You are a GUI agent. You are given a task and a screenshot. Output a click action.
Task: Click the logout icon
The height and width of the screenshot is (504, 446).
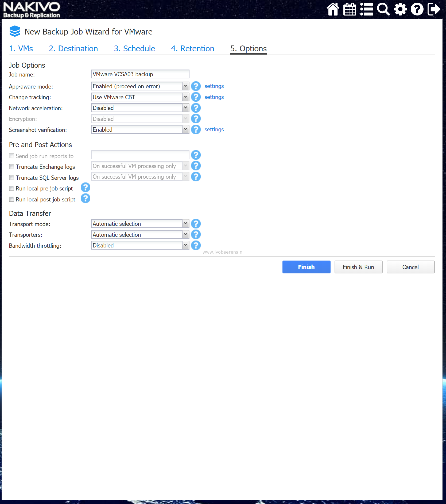click(434, 9)
